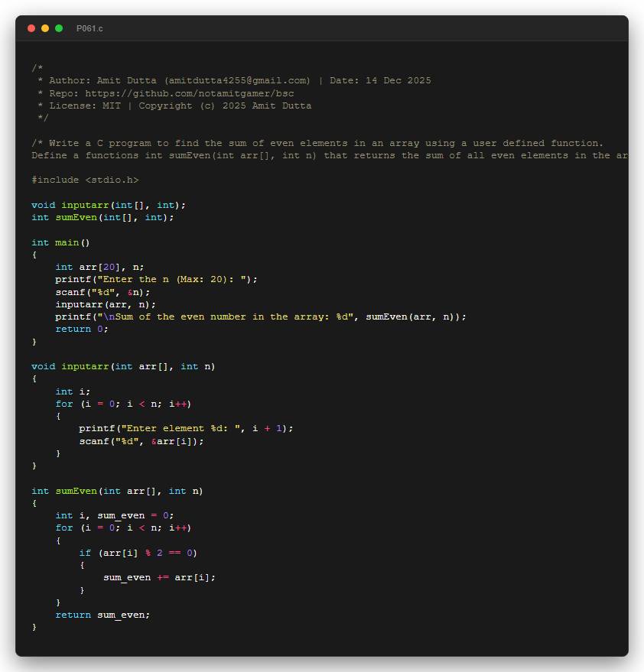Click the '#include <stdio.h>' line
The width and height of the screenshot is (644, 672).
pos(85,180)
